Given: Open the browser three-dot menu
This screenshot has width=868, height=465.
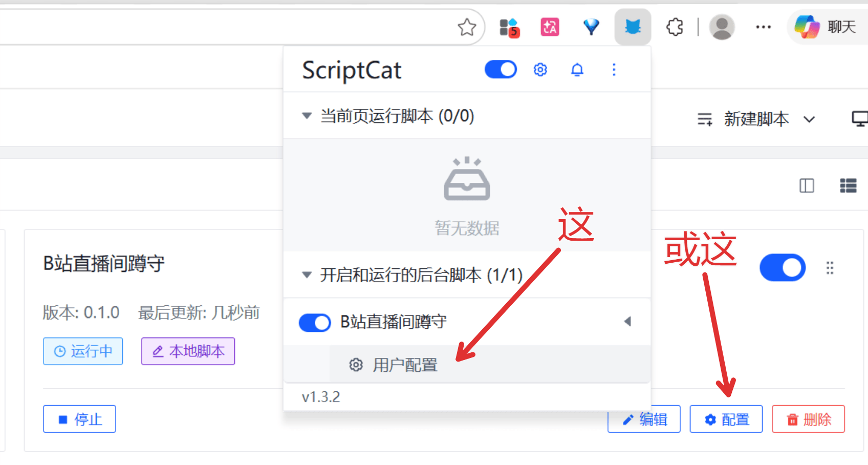Looking at the screenshot, I should tap(763, 27).
